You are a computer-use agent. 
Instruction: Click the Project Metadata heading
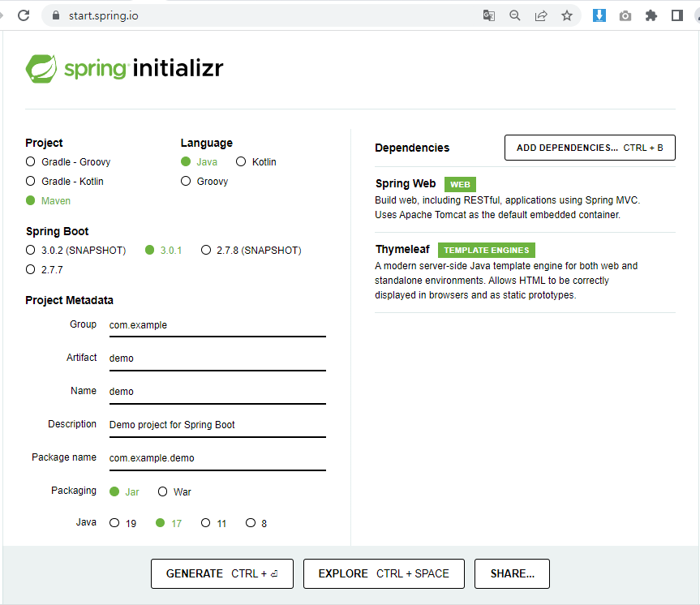tap(69, 300)
